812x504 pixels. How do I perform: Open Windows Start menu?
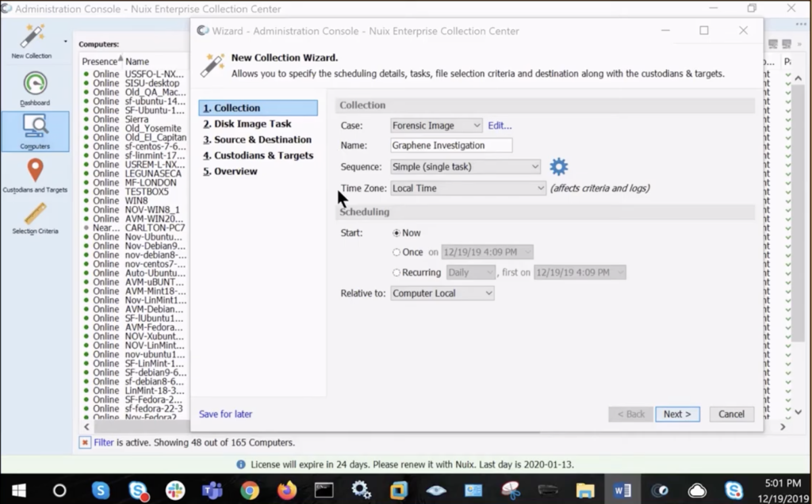(19, 490)
